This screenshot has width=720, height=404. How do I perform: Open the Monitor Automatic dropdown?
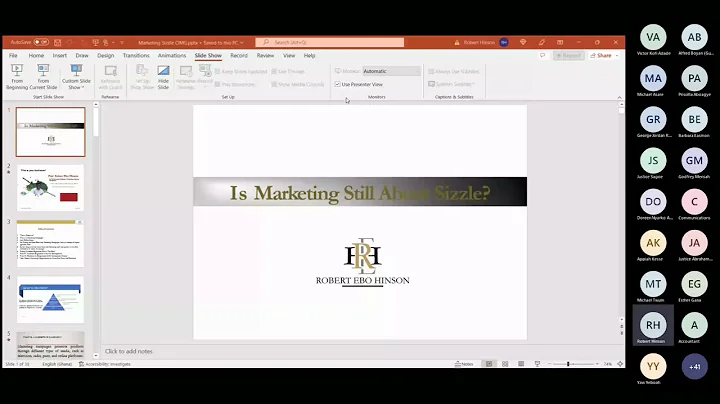pyautogui.click(x=392, y=71)
